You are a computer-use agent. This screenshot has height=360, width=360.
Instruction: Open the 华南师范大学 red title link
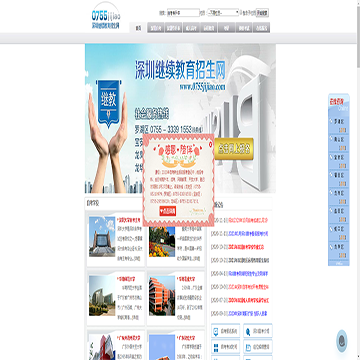point(127,278)
